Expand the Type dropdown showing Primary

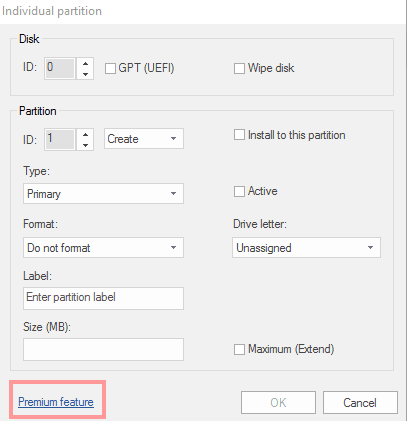pos(103,193)
